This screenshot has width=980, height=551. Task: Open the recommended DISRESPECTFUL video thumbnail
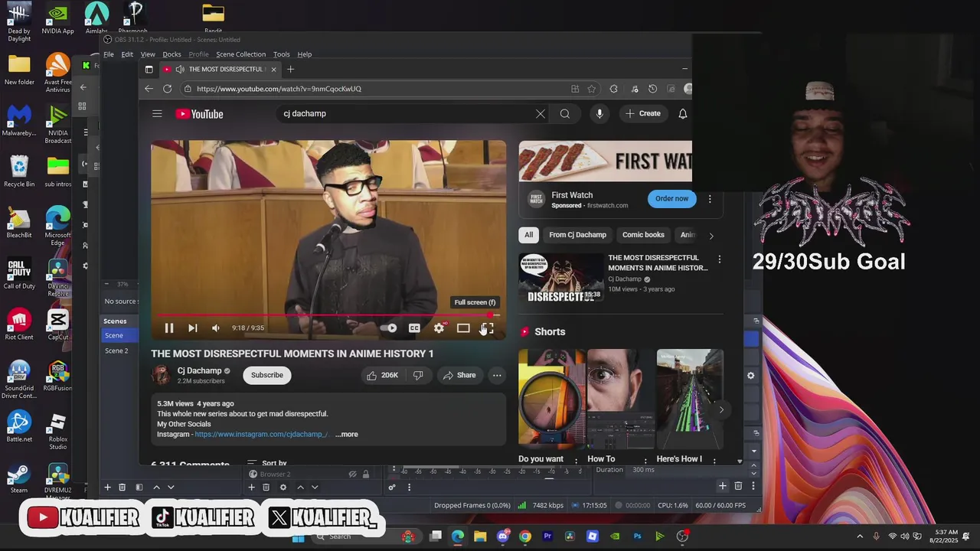[561, 277]
